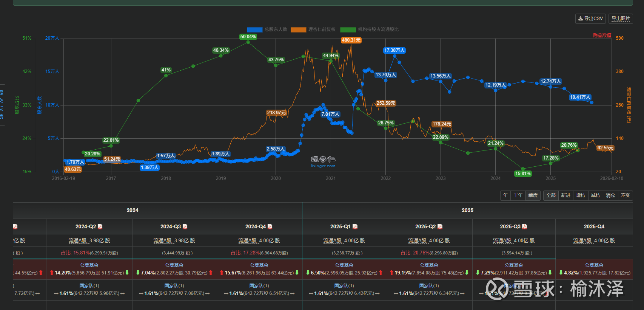
Task: Select the 全部 holdings filter
Action: click(x=551, y=195)
